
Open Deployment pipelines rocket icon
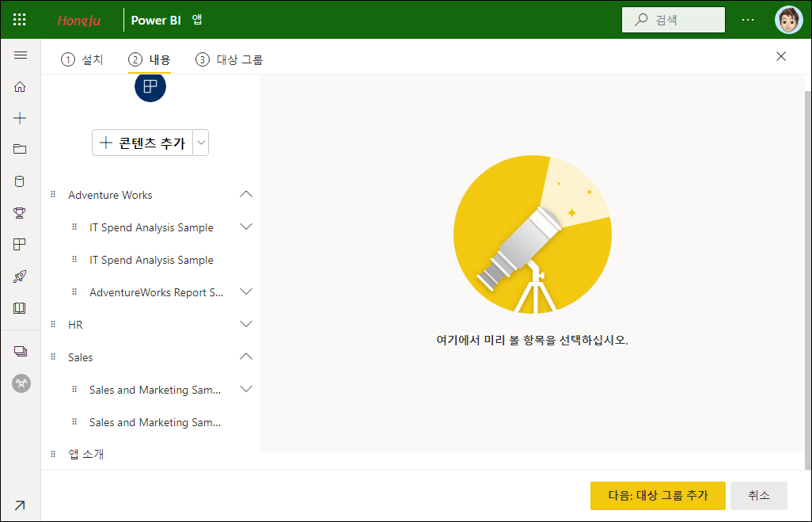click(x=20, y=276)
